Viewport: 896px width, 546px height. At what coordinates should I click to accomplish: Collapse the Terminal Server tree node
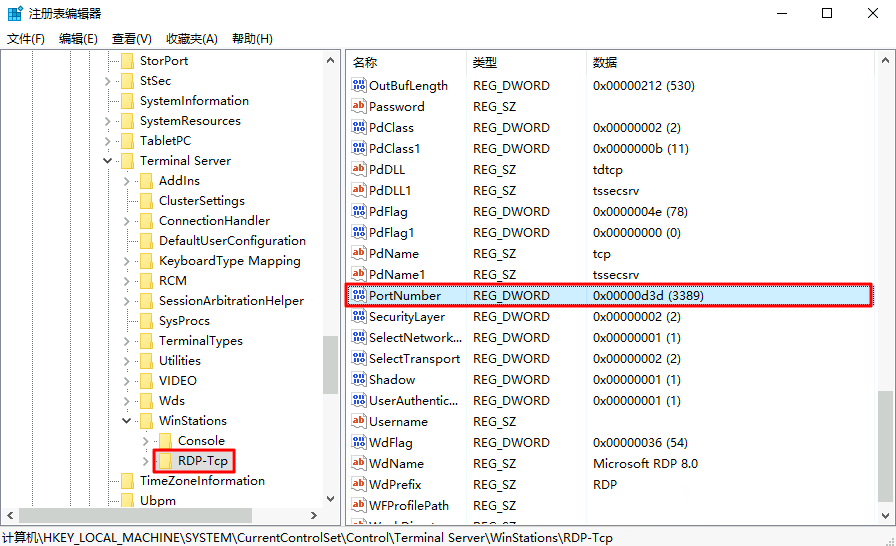click(107, 161)
